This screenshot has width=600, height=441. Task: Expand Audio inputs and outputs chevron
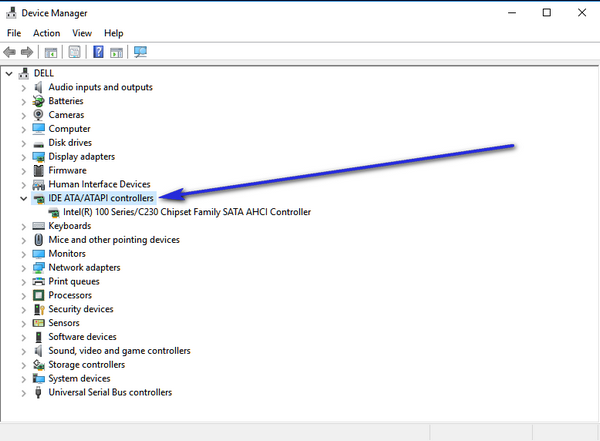pos(24,88)
